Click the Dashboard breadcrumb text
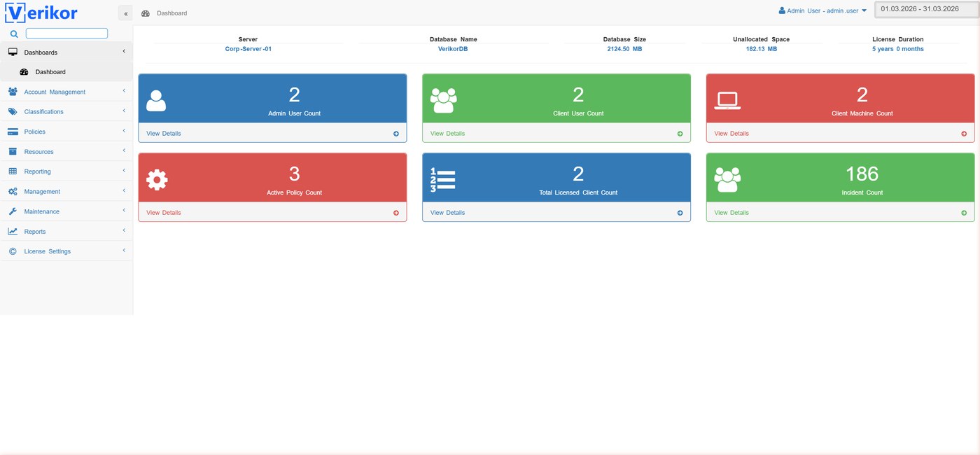 coord(171,13)
